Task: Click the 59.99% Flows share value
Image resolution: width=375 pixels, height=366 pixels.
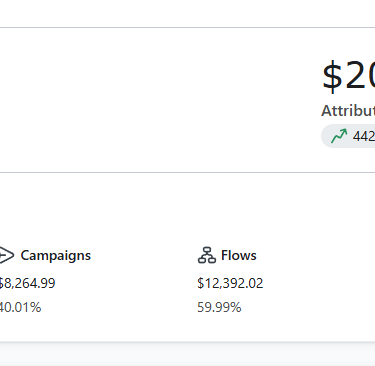Action: click(219, 307)
